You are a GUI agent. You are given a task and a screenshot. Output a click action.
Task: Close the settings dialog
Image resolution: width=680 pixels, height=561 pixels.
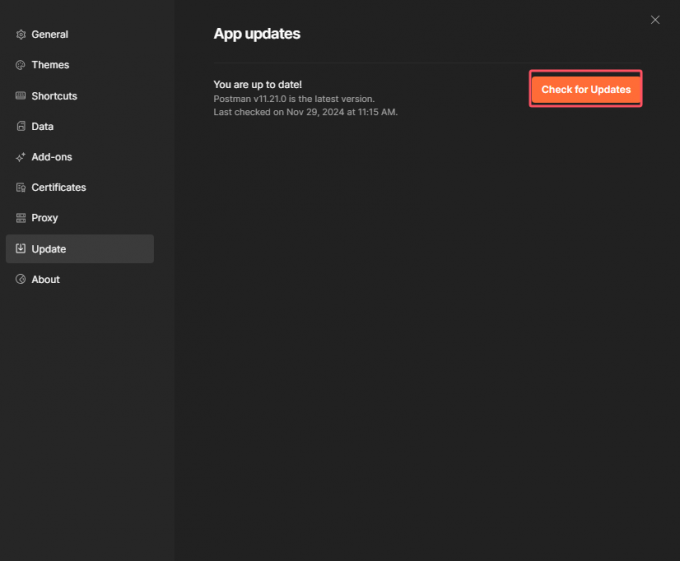click(655, 20)
